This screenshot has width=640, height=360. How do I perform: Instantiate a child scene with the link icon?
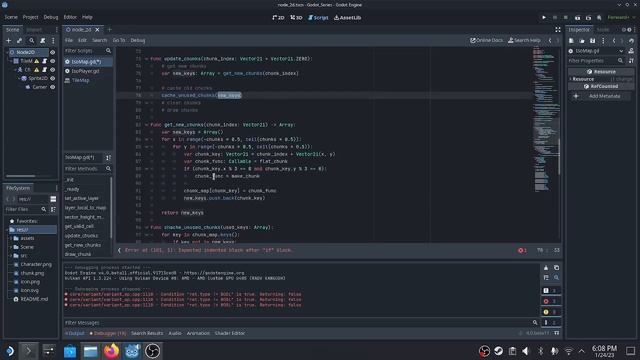pos(19,40)
